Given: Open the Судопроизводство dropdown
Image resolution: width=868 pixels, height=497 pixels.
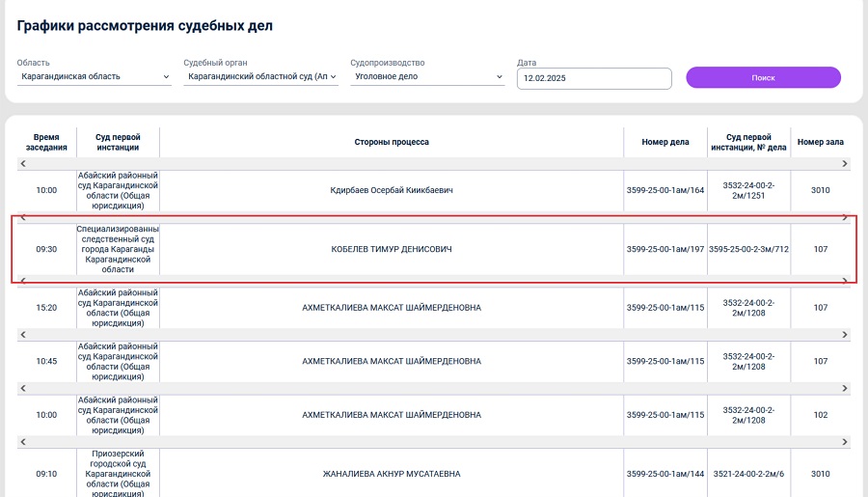Looking at the screenshot, I should pos(427,76).
